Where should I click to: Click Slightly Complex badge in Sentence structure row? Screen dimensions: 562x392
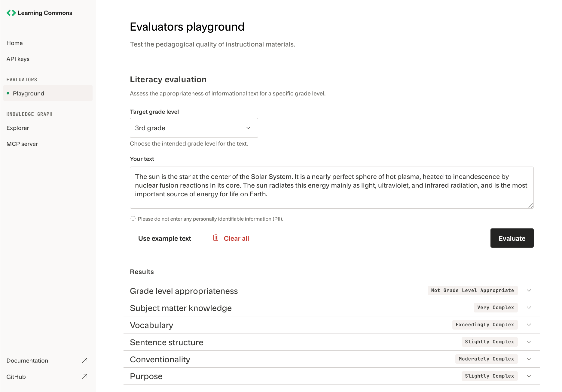coord(490,342)
